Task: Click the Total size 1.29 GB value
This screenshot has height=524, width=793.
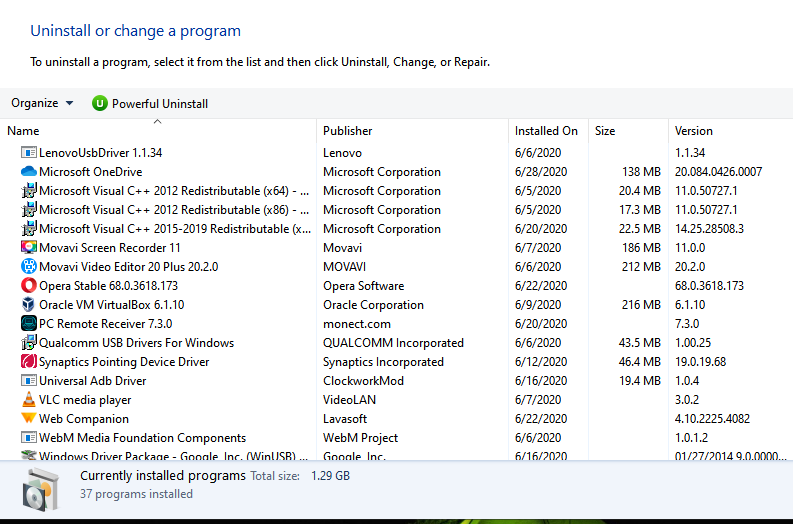Action: (330, 476)
